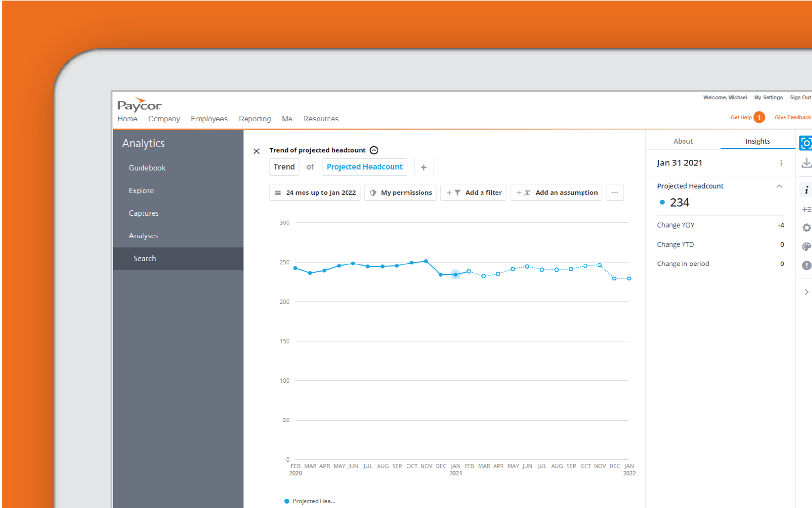Click the Change YOY row

tap(720, 225)
